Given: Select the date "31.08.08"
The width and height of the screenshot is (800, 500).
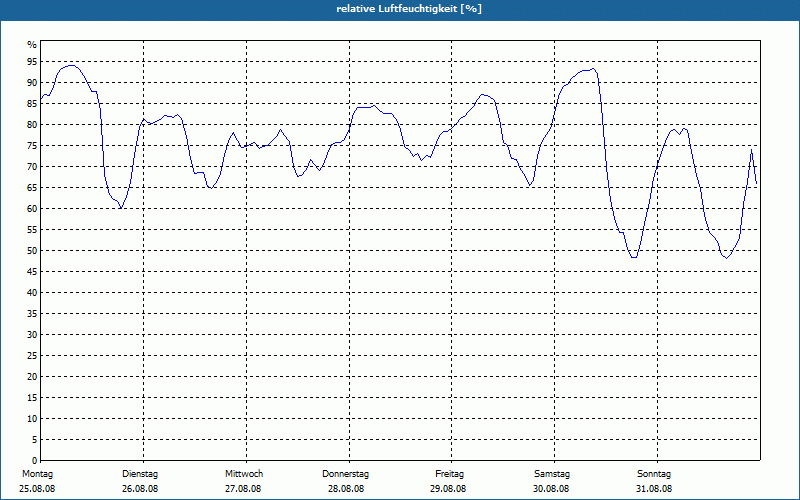Looking at the screenshot, I should 654,489.
